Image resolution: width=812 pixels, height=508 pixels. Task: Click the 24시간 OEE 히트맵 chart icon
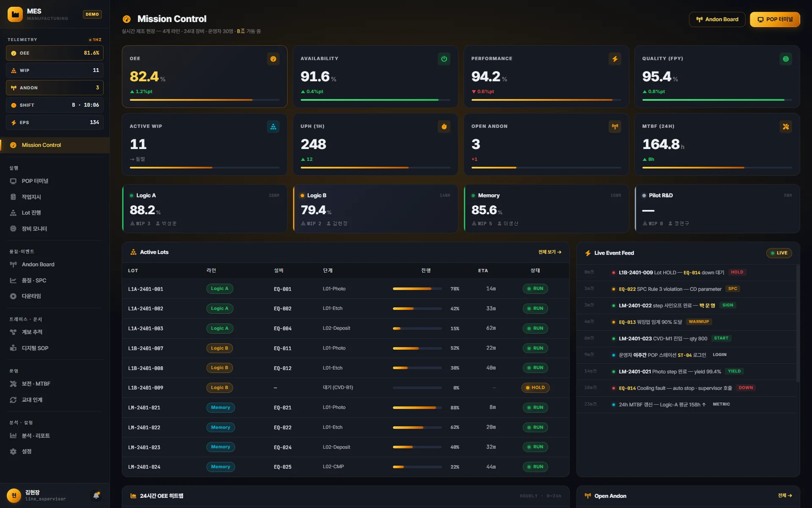(133, 496)
